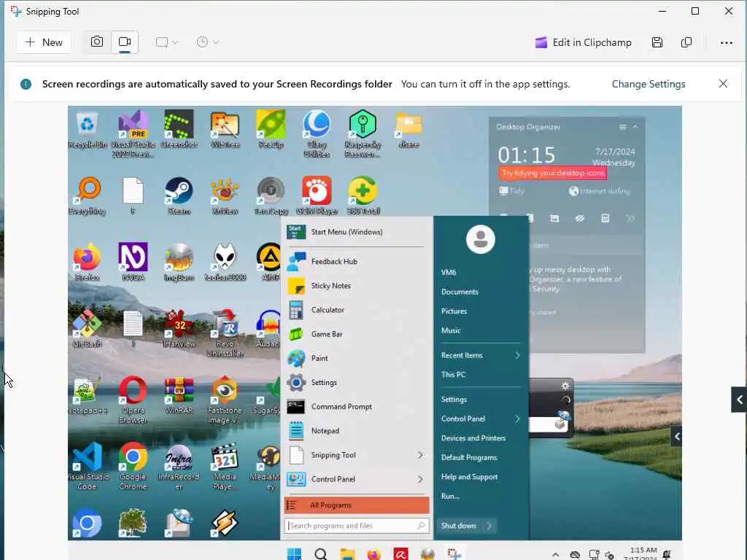Screen dimensions: 747x560
Task: Select the Greenshot desktop icon
Action: coord(179,128)
